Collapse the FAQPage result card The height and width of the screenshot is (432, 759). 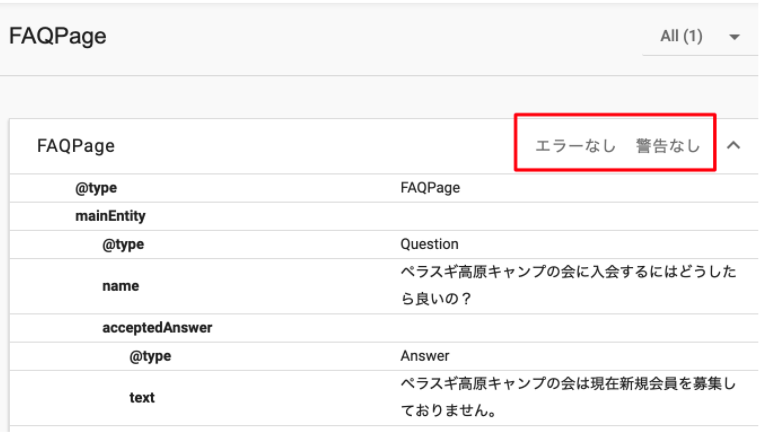(733, 146)
